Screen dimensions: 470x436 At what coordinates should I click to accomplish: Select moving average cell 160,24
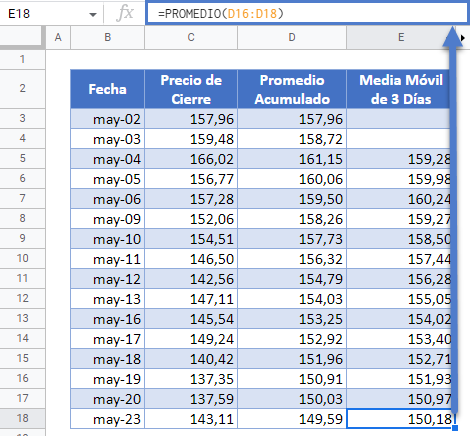click(x=400, y=199)
